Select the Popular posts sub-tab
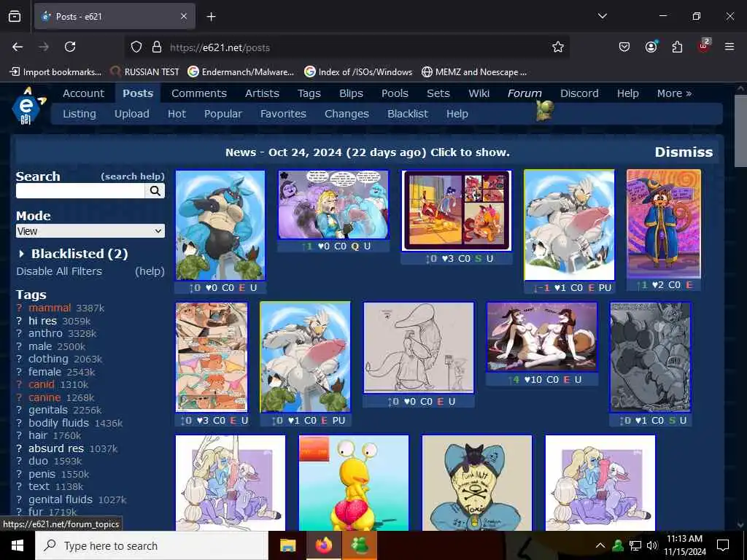The height and width of the screenshot is (560, 747). 223,114
